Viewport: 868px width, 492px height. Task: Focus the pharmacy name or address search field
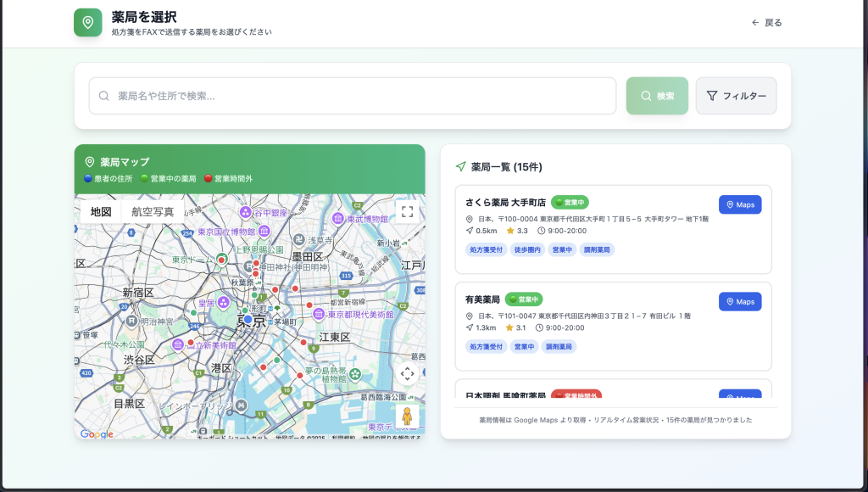353,96
